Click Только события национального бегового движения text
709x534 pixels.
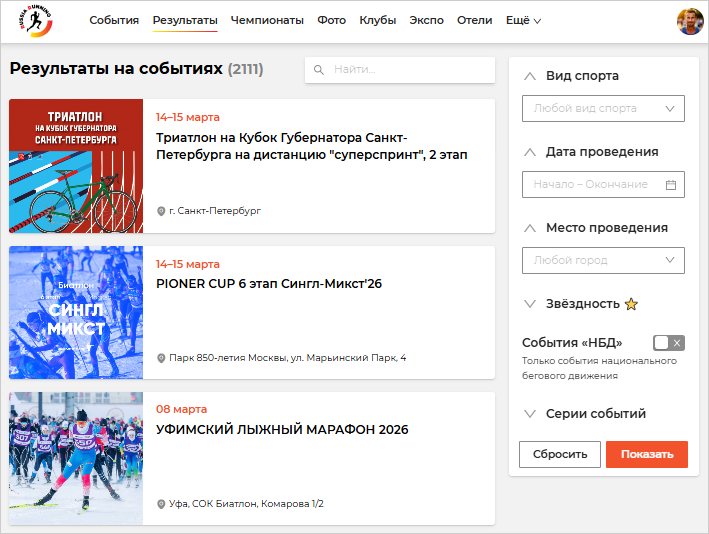click(x=599, y=369)
